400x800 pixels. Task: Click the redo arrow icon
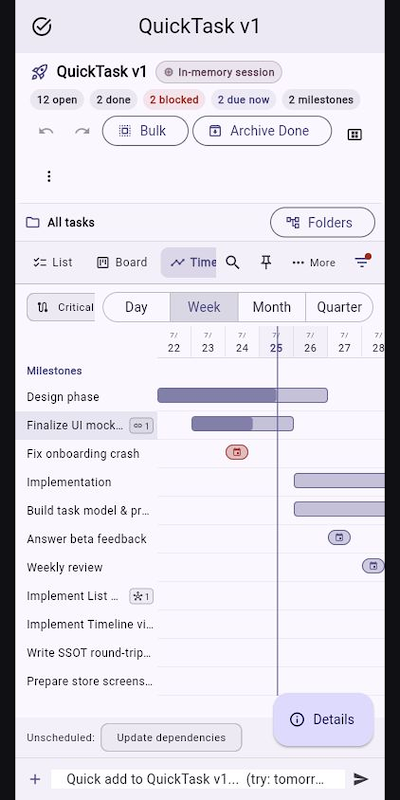point(82,131)
